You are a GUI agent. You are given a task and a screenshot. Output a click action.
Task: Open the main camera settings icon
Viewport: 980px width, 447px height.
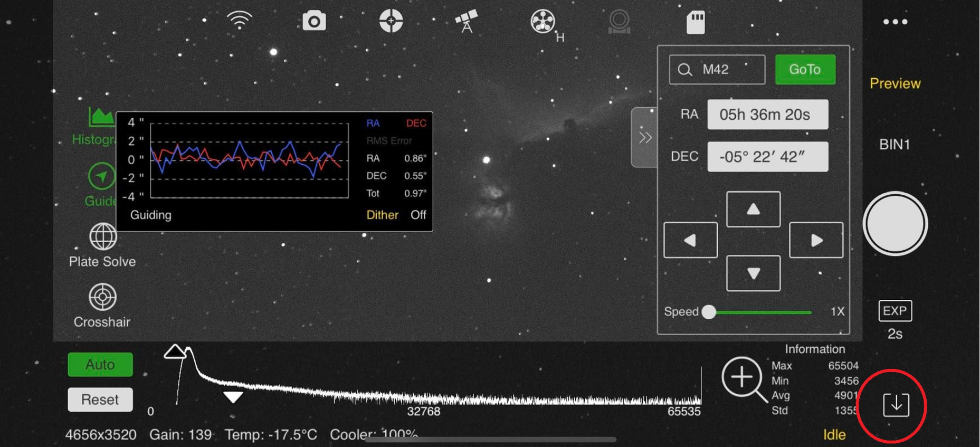[314, 21]
